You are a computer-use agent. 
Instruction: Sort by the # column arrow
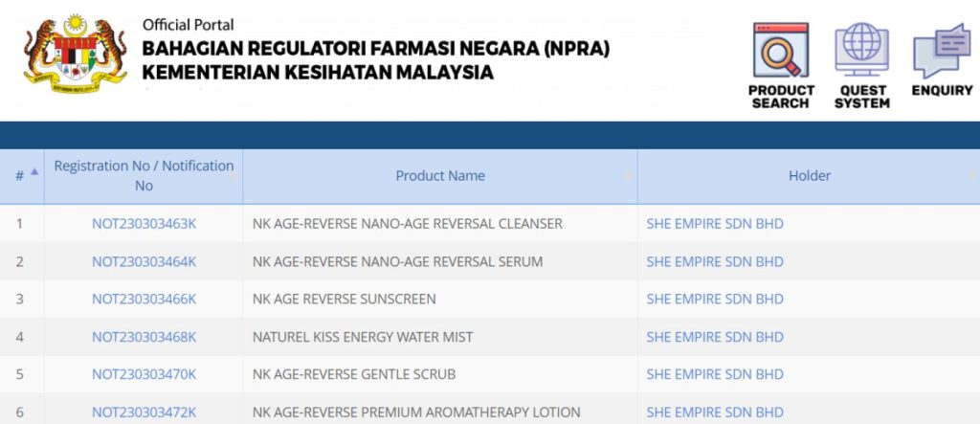point(34,172)
